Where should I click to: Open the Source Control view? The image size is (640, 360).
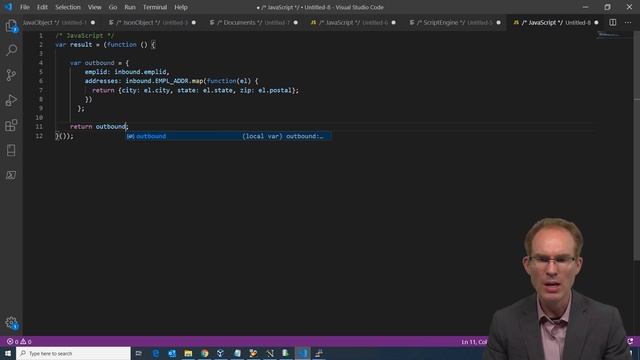pyautogui.click(x=11, y=75)
